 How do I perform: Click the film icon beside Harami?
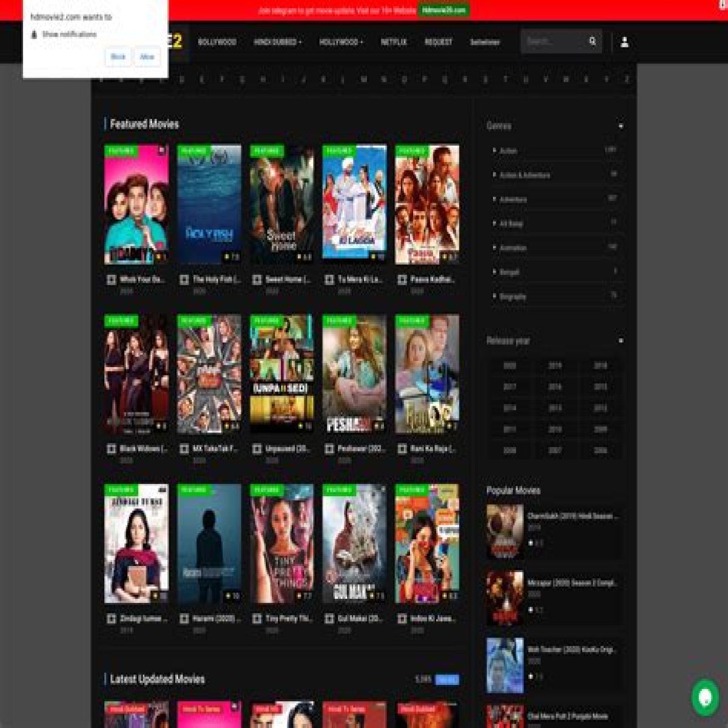pos(184,619)
